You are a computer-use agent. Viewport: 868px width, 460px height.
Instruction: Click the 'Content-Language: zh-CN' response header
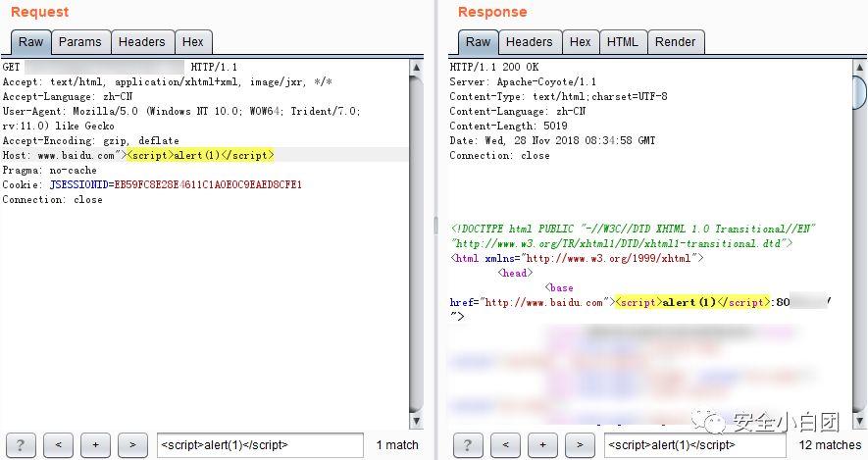pyautogui.click(x=518, y=111)
